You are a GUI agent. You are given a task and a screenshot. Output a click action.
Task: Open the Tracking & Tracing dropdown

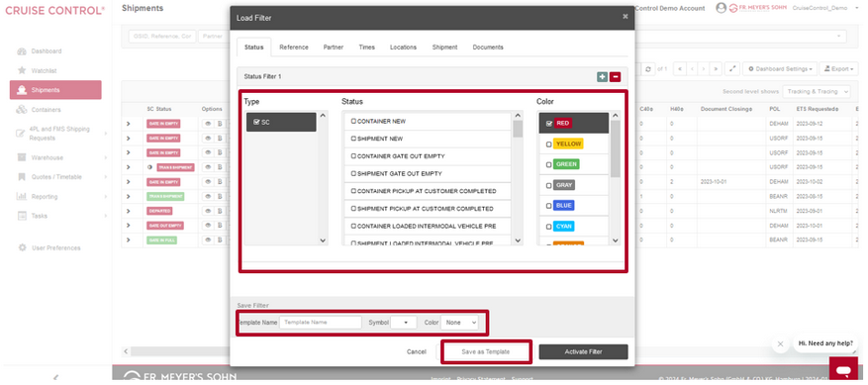(x=817, y=91)
